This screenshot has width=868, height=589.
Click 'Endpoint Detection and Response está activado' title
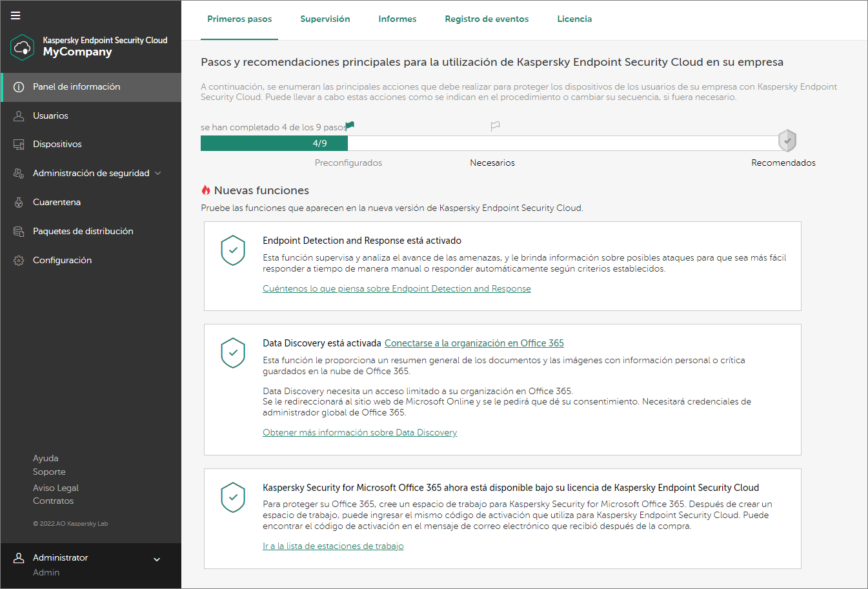[362, 241]
